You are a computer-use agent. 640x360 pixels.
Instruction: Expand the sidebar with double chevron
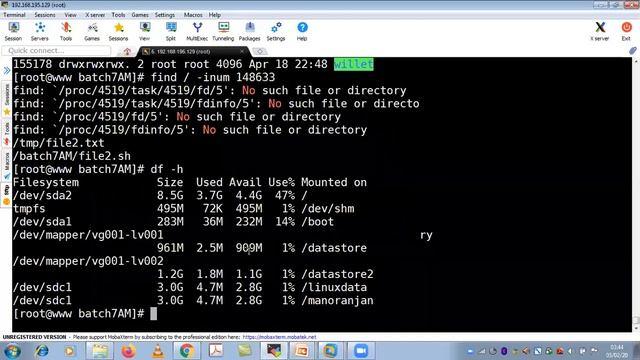click(7, 71)
